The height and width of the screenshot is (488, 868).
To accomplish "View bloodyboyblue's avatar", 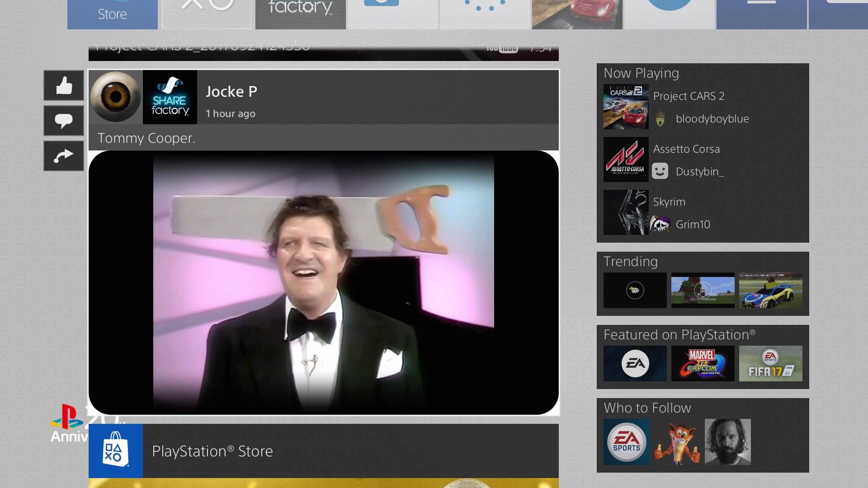I will (660, 118).
